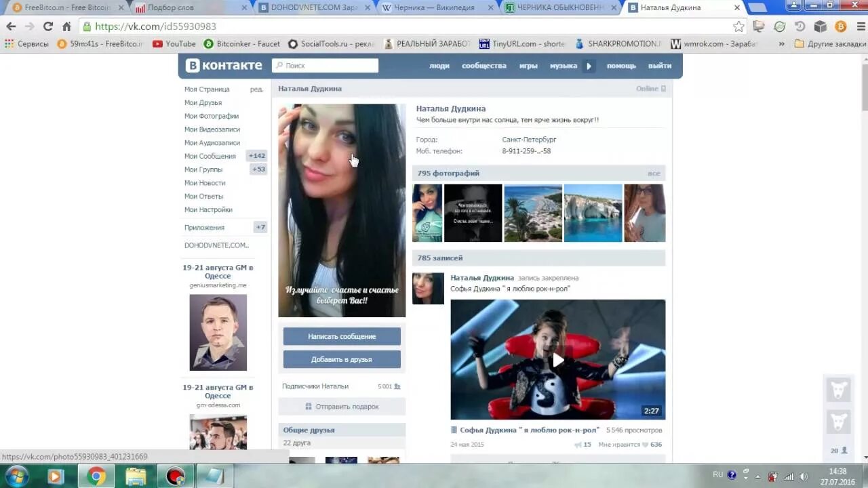Click Подписчики Натальи followers link

pyautogui.click(x=315, y=386)
